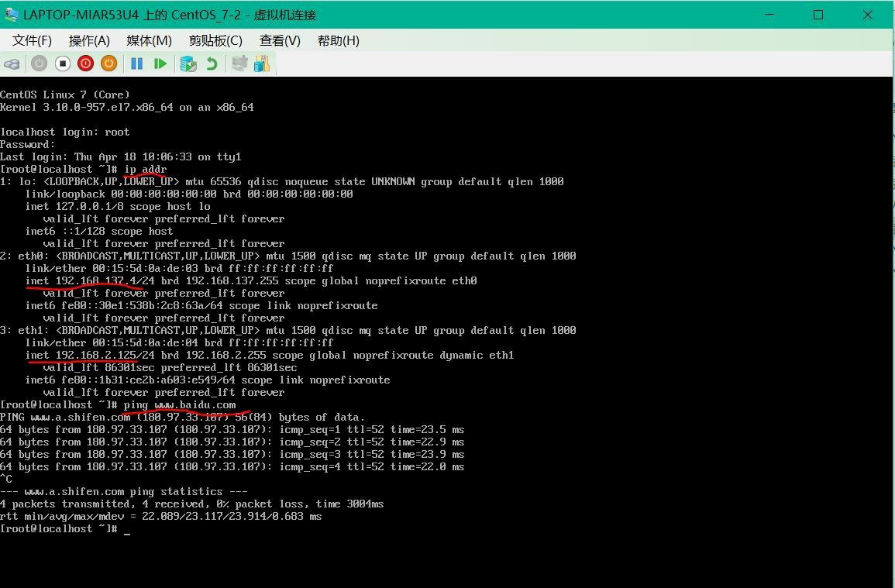Click the greyed-out Start power icon

click(39, 64)
